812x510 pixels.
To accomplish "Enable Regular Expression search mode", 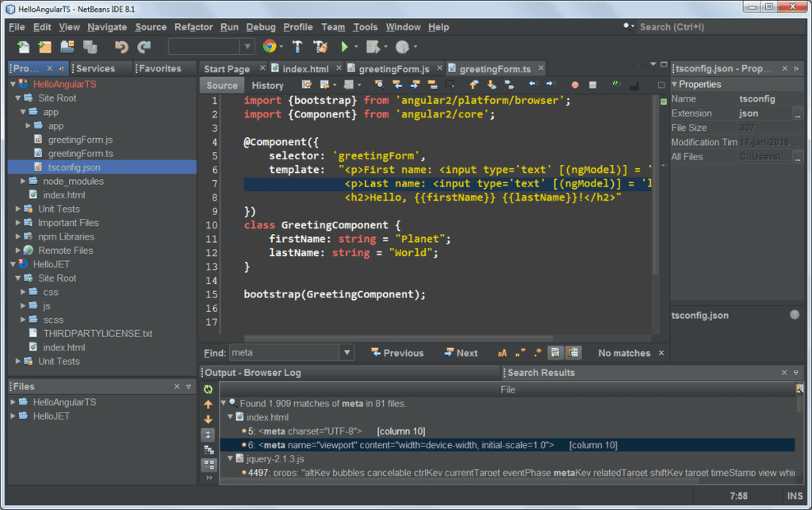I will [536, 352].
